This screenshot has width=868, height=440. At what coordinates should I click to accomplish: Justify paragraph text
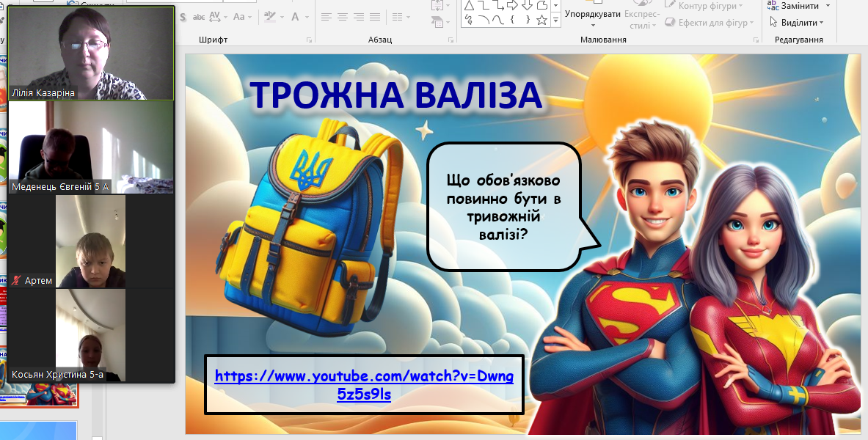376,17
